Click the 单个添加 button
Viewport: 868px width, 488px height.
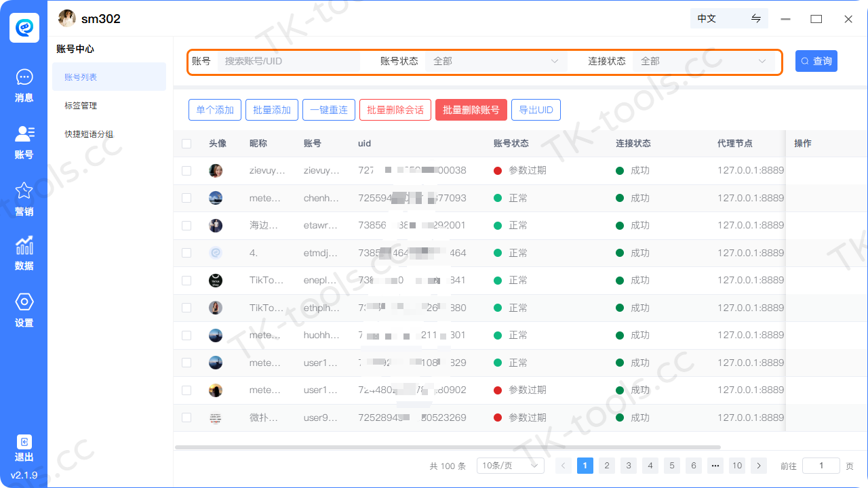click(x=215, y=110)
